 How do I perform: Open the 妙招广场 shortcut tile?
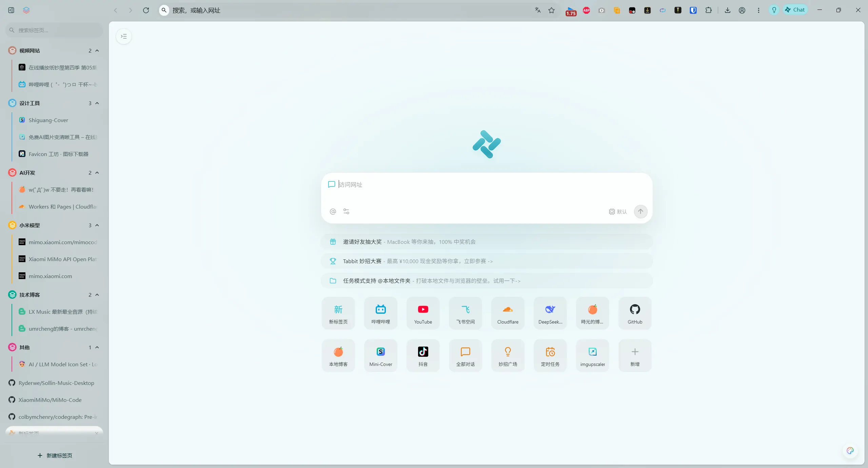point(508,355)
